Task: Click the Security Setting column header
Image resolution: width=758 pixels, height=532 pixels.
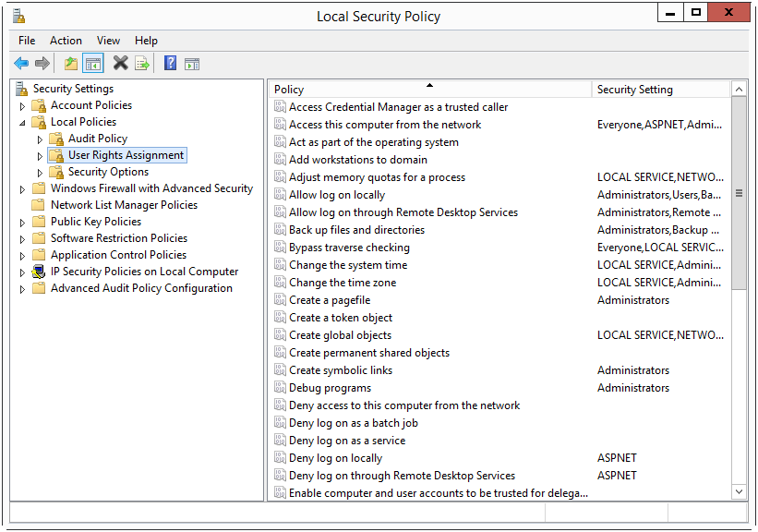Action: (659, 90)
